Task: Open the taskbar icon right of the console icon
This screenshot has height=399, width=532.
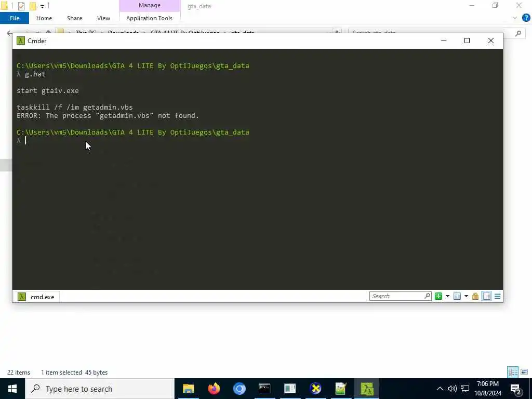Action: pos(290,389)
